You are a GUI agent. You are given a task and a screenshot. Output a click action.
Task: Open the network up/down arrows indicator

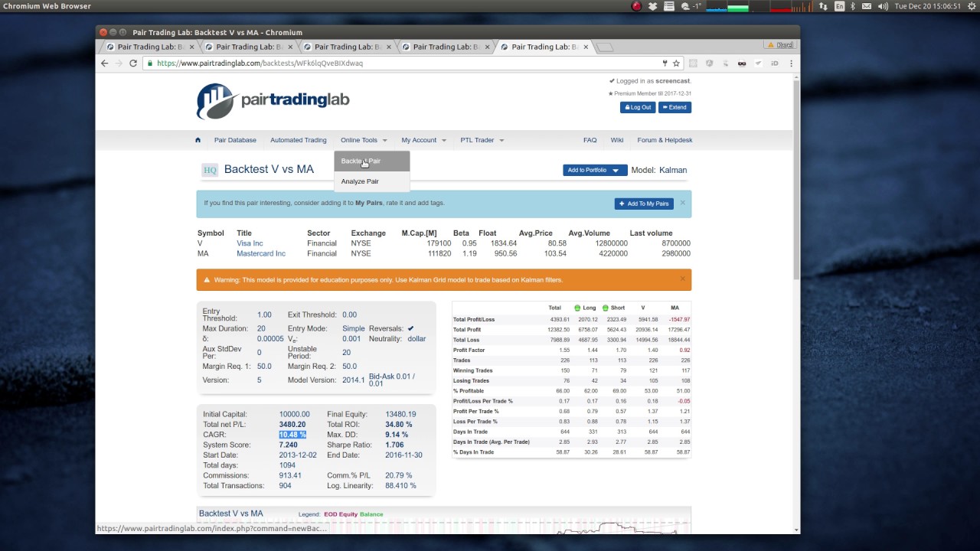[824, 6]
